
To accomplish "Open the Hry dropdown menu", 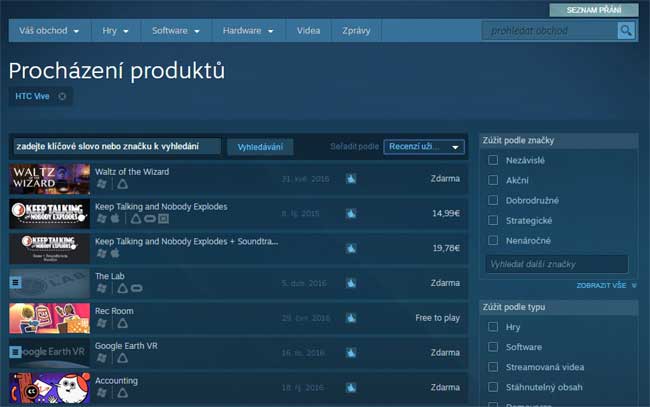I will pyautogui.click(x=115, y=31).
